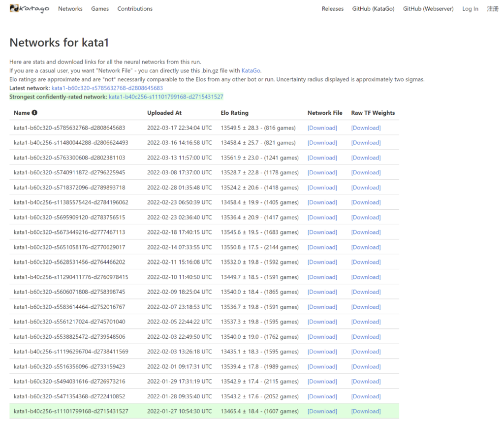Viewport: 504px width, 421px height.
Task: Download Network File for s11480044288 row
Action: point(322,142)
